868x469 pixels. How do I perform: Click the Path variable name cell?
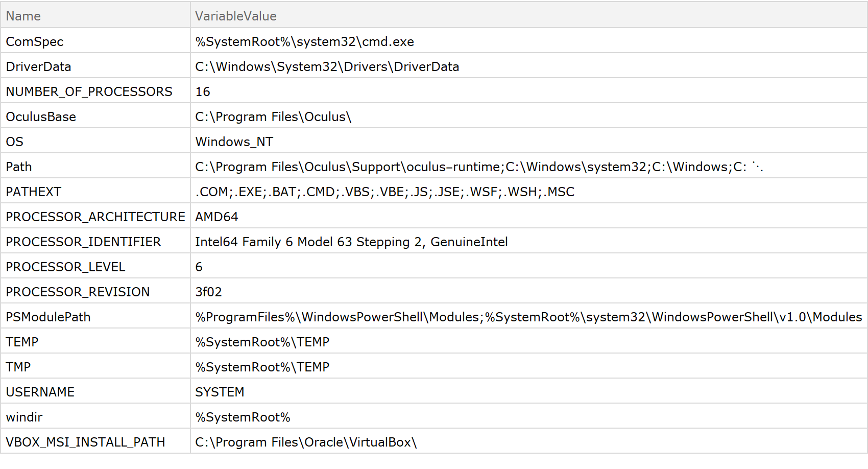pos(19,167)
